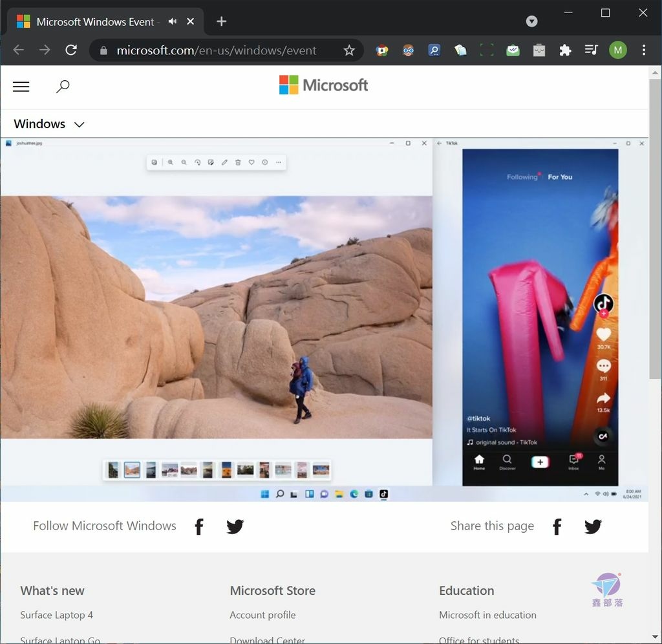The height and width of the screenshot is (644, 662).
Task: Click the info icon in Photos toolbar
Action: click(264, 162)
